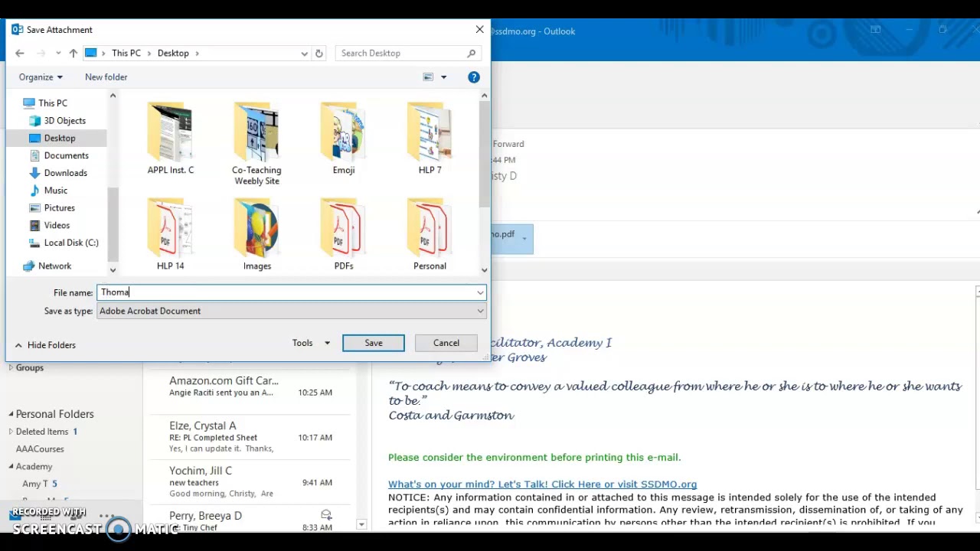The width and height of the screenshot is (980, 551).
Task: Expand the Groups section in Outlook
Action: pos(11,368)
